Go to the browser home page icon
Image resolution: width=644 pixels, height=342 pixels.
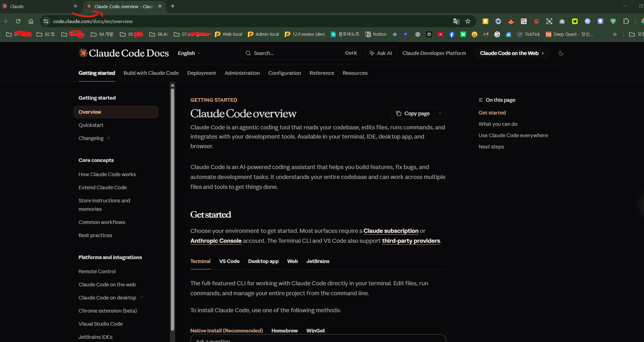[x=31, y=21]
